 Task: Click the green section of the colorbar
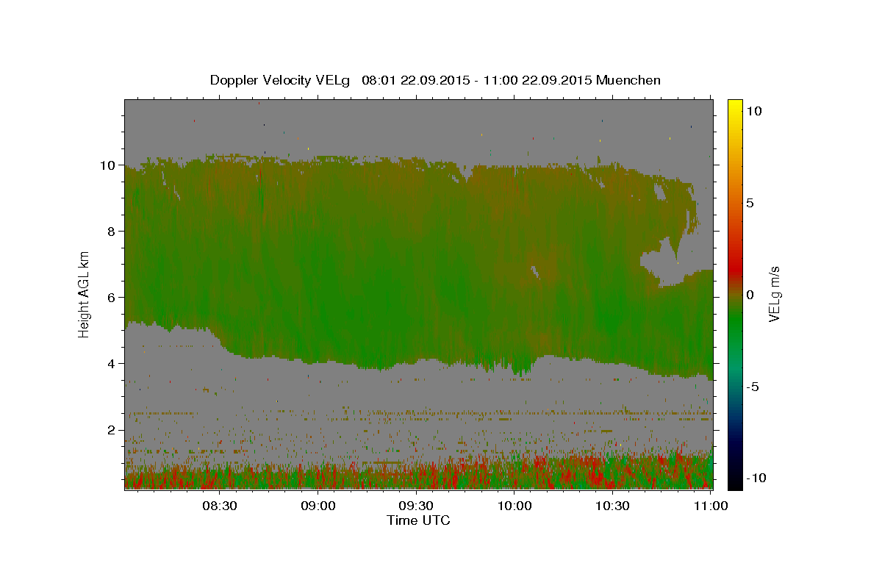734,323
